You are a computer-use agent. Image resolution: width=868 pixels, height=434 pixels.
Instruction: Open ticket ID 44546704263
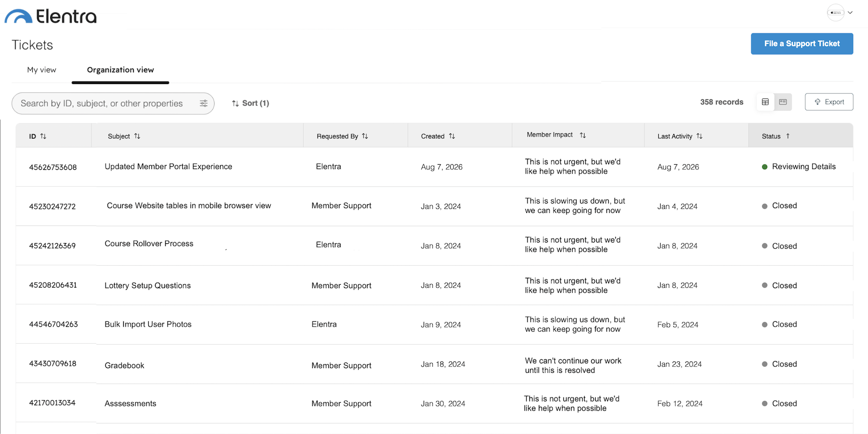[x=53, y=324]
